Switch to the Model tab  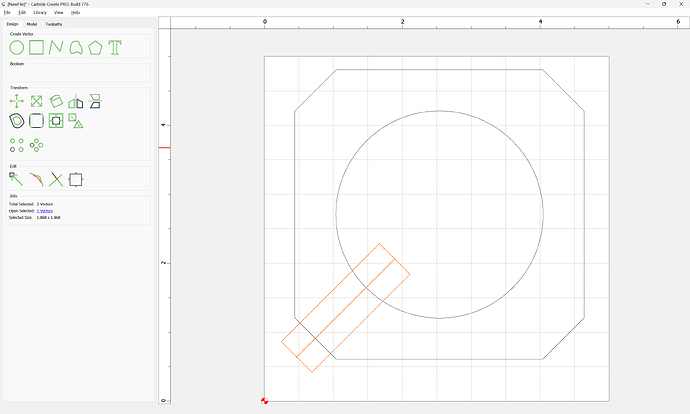32,24
